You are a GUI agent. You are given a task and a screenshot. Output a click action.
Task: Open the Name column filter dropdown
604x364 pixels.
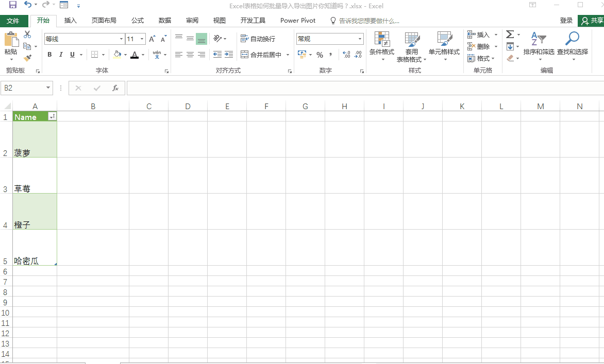pyautogui.click(x=52, y=117)
